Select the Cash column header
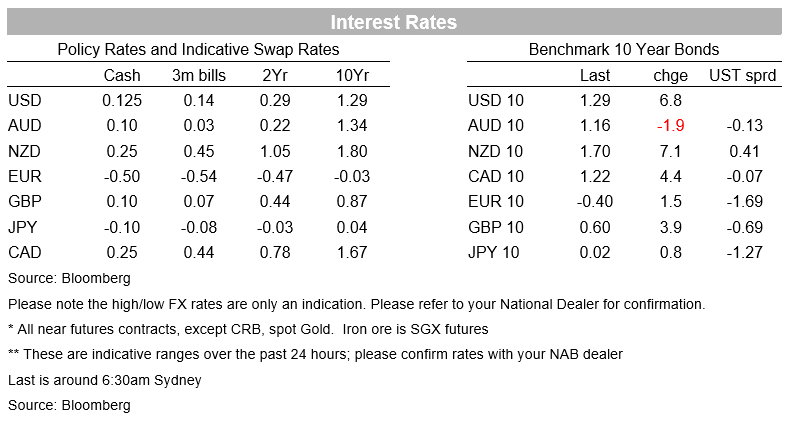 [x=122, y=75]
